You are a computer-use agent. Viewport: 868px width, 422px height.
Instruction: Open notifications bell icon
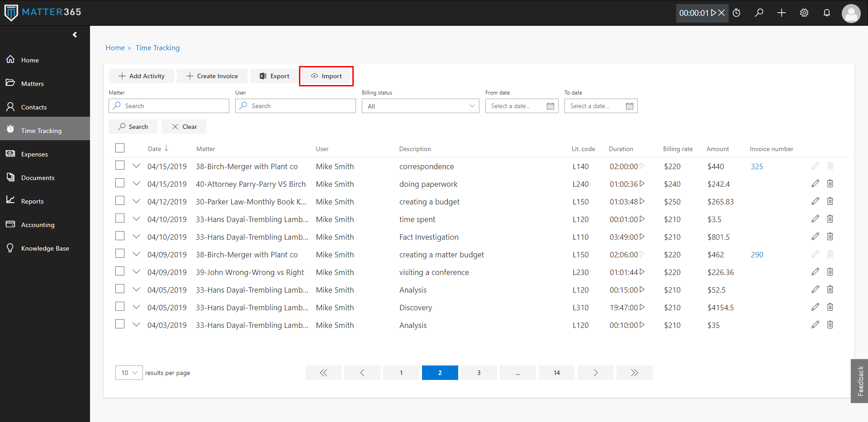826,13
